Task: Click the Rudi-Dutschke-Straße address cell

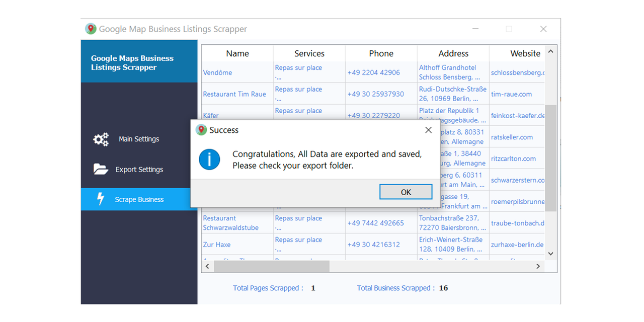Action: 453,94
